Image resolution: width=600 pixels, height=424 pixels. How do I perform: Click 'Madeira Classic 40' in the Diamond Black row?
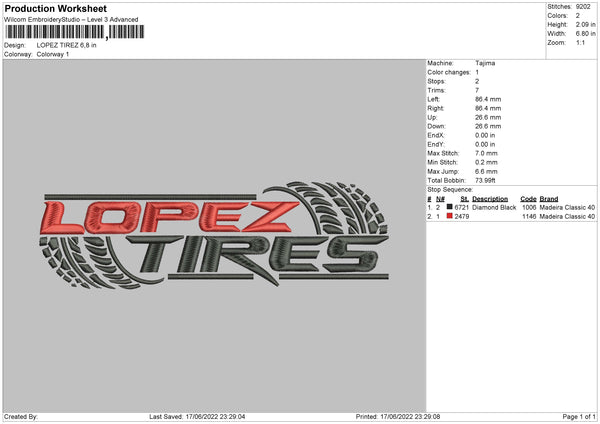coord(567,207)
